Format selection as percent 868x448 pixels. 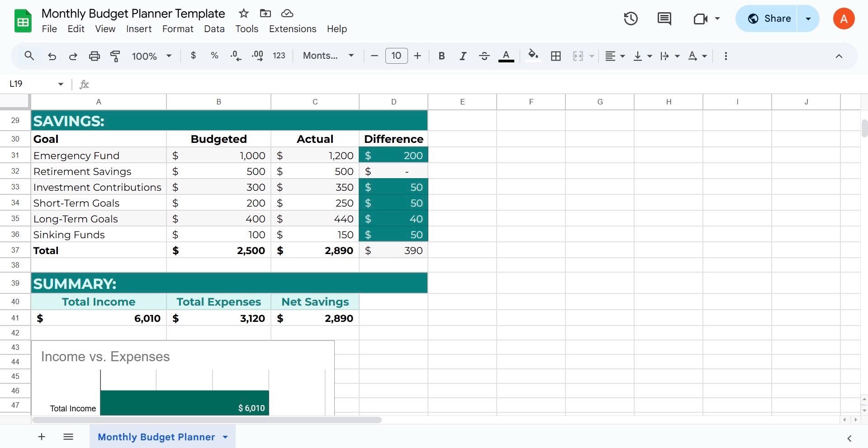click(x=214, y=56)
